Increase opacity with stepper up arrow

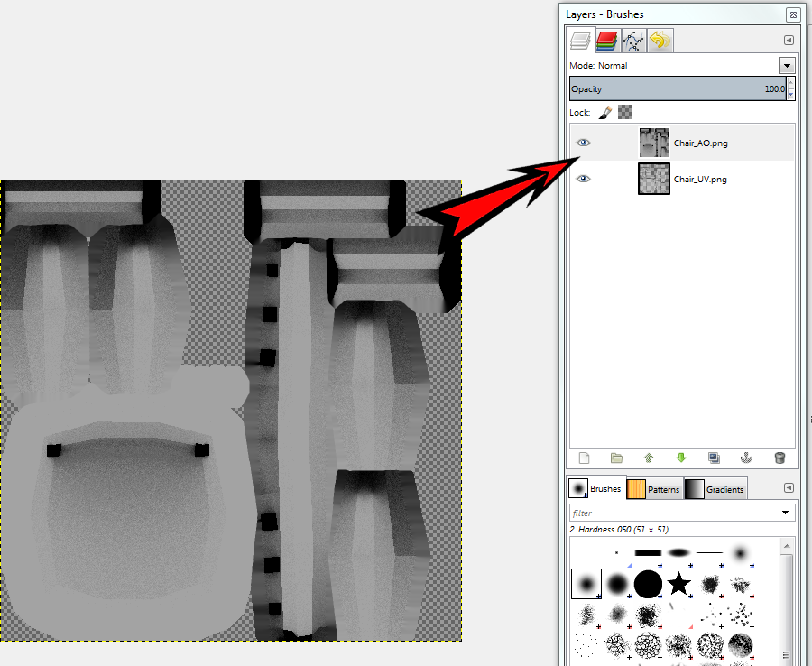790,83
